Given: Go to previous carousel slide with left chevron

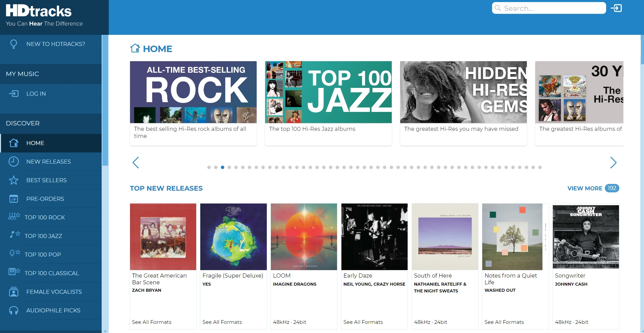Looking at the screenshot, I should coord(136,163).
